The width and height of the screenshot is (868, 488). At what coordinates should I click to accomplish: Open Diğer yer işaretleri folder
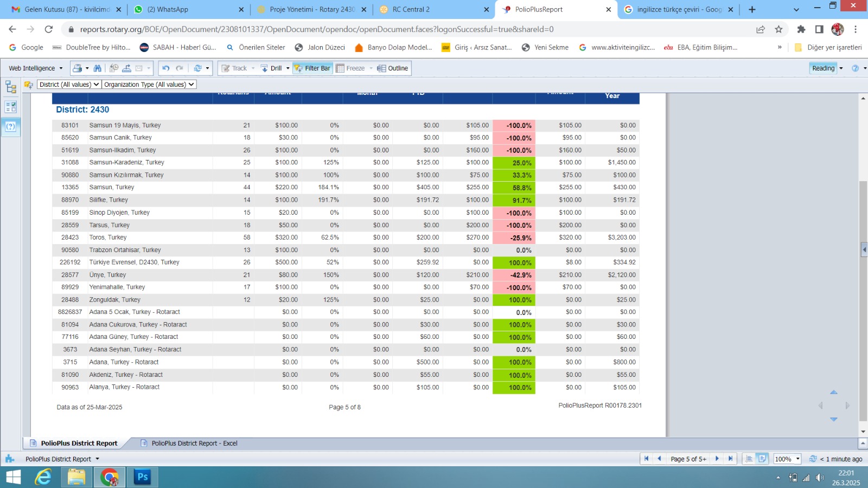[x=828, y=47]
